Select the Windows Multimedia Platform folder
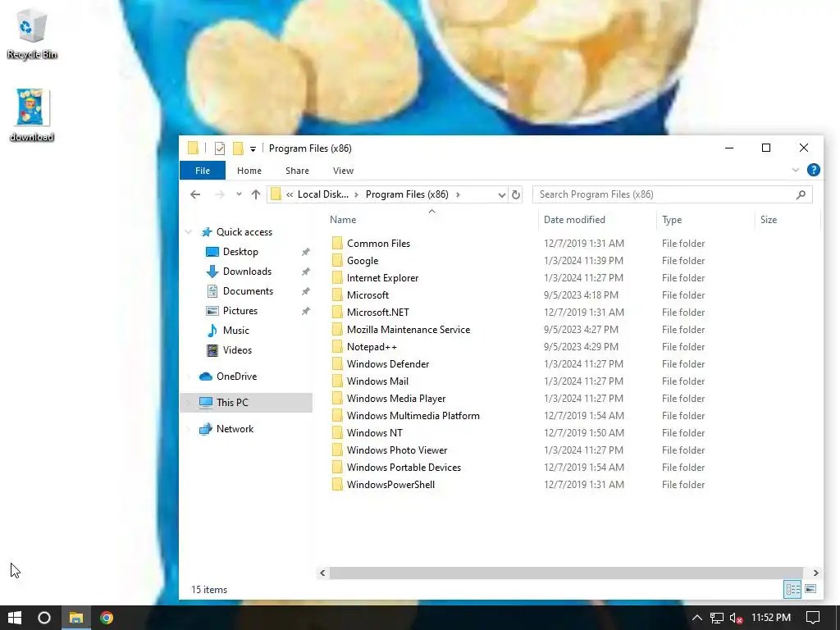The width and height of the screenshot is (840, 630). click(413, 416)
